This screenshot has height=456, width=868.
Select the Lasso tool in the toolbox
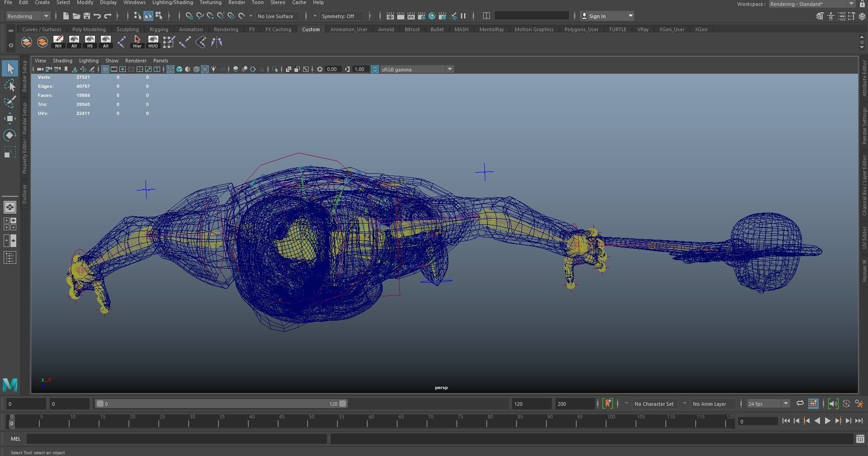[x=9, y=85]
